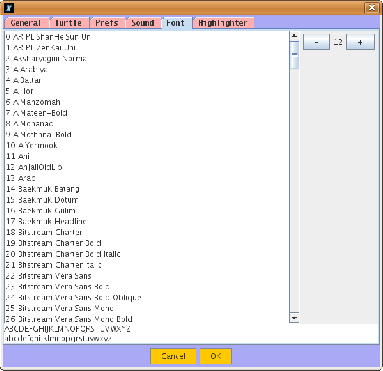Increase font size with plus button
This screenshot has width=383, height=371.
[x=360, y=42]
